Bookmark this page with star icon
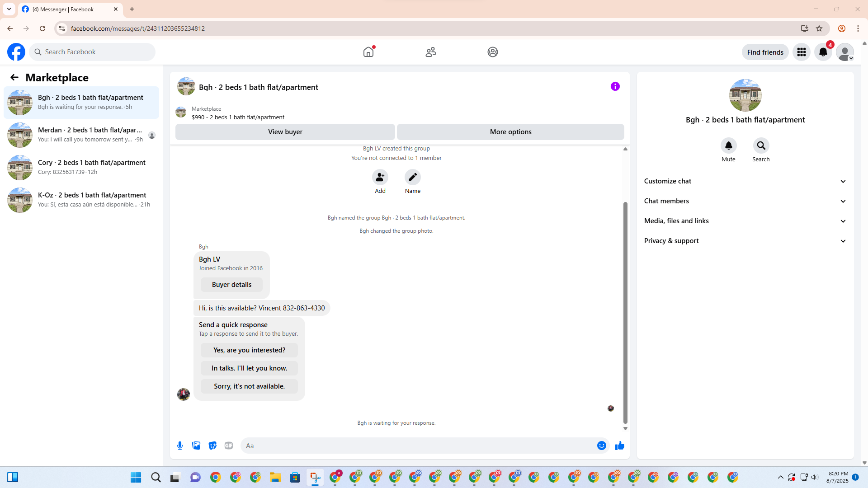Image resolution: width=868 pixels, height=488 pixels. click(819, 28)
